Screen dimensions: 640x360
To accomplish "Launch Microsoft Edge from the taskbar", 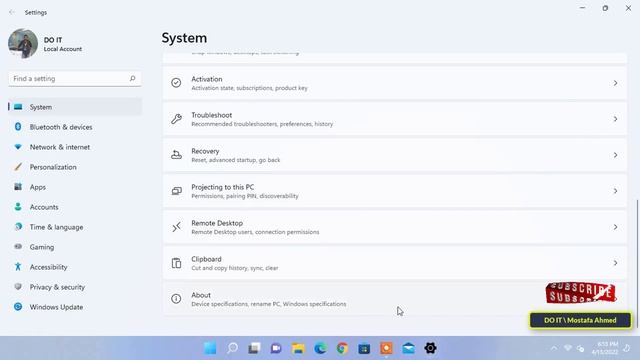I will click(x=320, y=348).
